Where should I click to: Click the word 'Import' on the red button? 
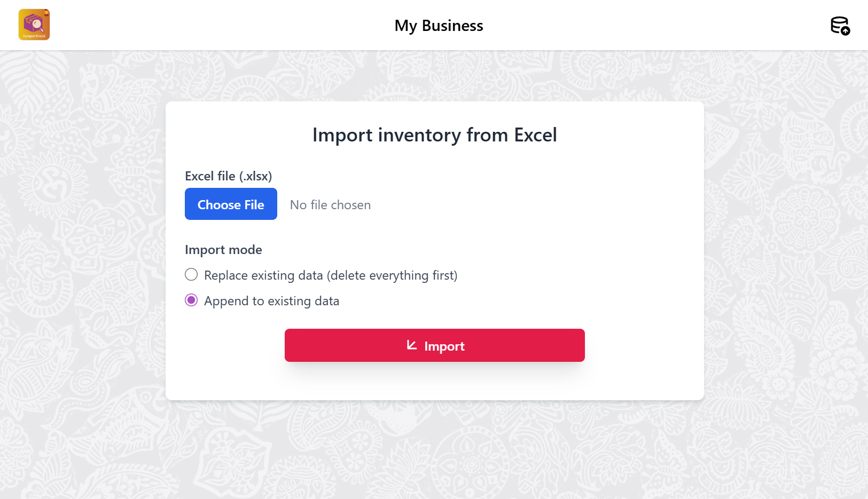pos(444,346)
